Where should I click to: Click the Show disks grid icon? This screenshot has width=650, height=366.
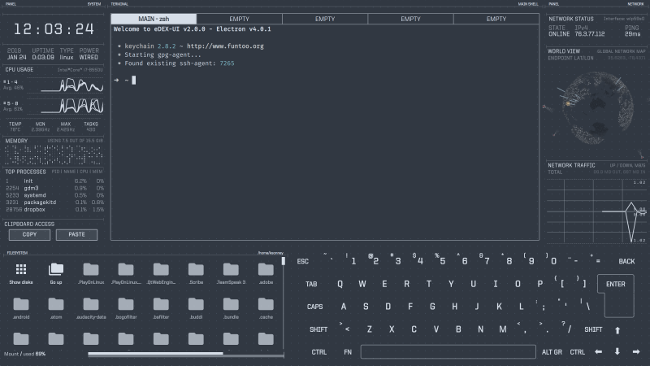click(21, 269)
